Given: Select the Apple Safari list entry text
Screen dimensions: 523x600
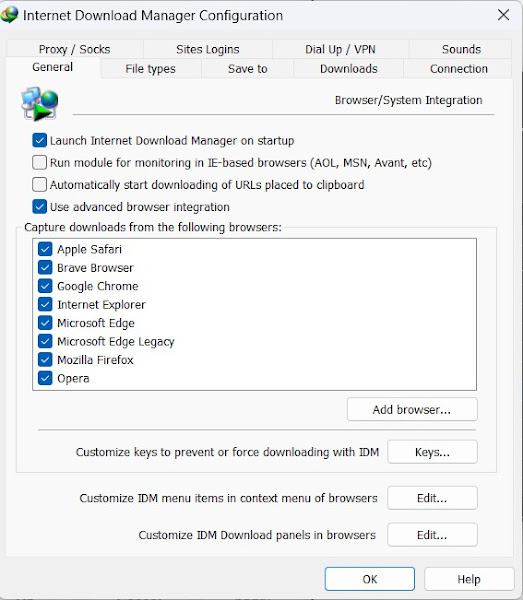Looking at the screenshot, I should point(90,249).
